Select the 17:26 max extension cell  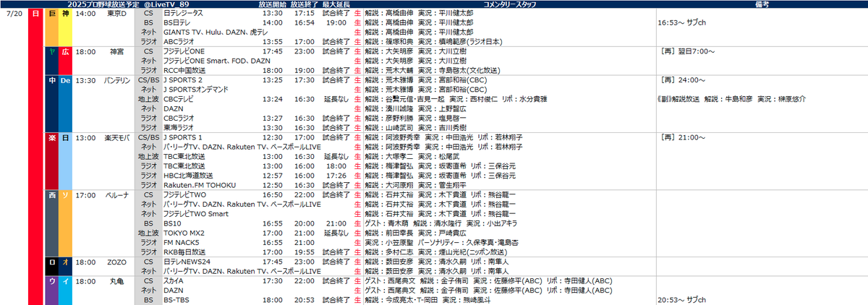[337, 176]
